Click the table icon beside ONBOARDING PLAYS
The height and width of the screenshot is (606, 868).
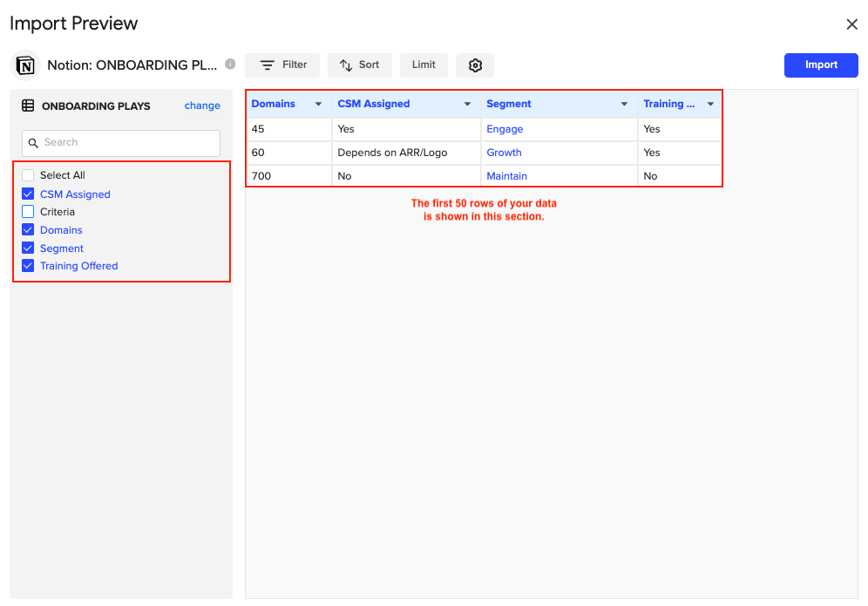click(x=28, y=106)
